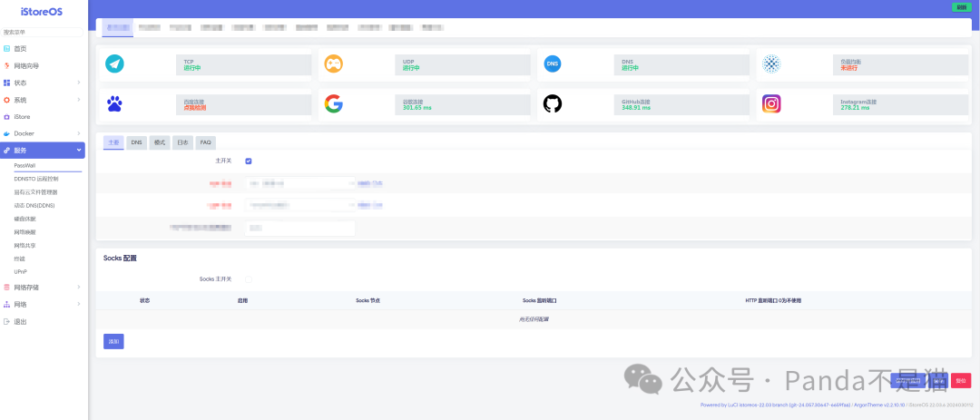Expand the 网络存储 sidebar menu chevron
Screen dimensions: 980x420
79,288
